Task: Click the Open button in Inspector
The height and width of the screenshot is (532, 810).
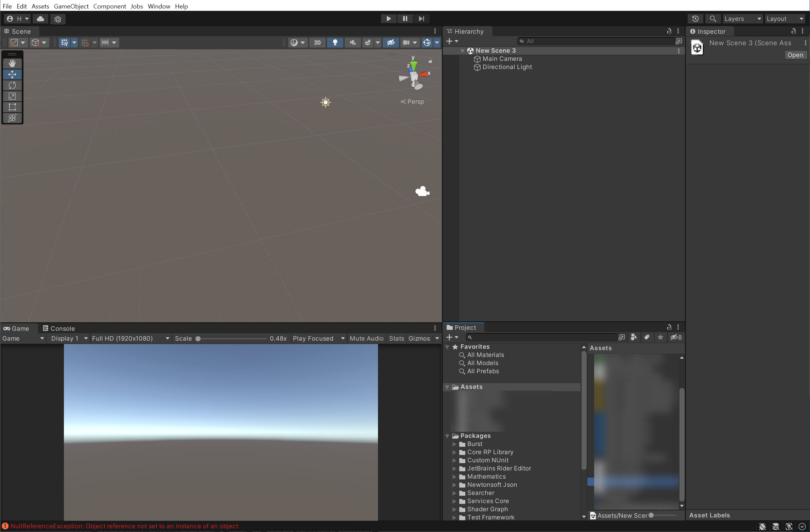Action: click(x=795, y=55)
